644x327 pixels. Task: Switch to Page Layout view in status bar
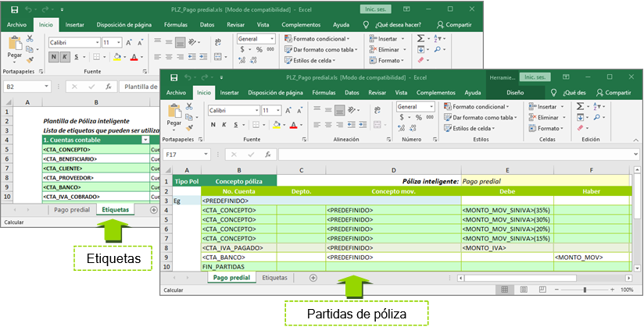coord(524,290)
